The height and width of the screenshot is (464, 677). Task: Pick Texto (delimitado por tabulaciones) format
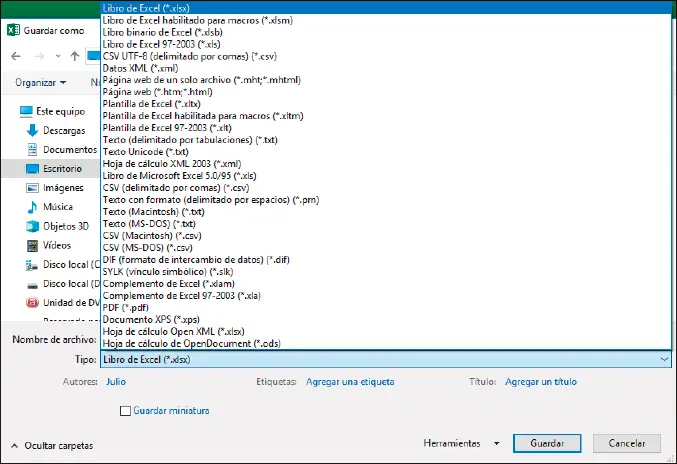coord(386,140)
